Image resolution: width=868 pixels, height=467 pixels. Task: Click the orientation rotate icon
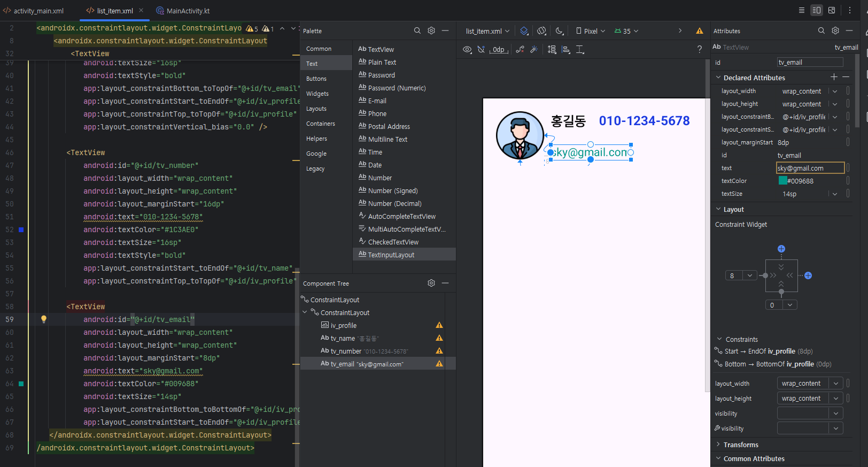point(541,31)
